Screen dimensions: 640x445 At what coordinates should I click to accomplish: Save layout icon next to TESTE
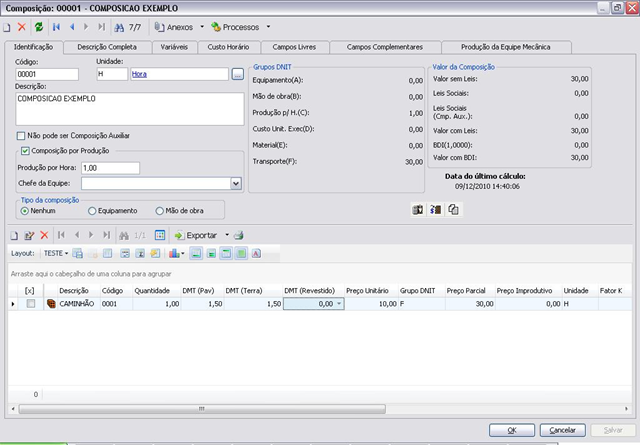tap(77, 254)
